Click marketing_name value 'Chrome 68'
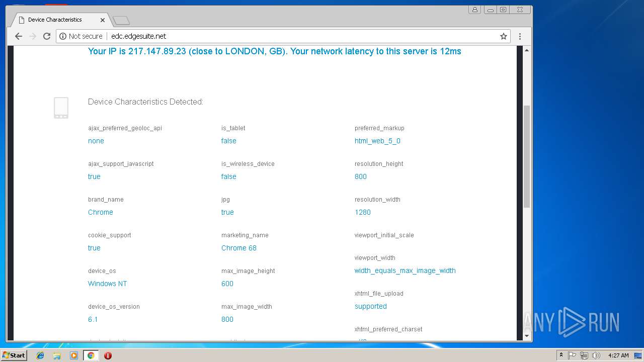 point(239,248)
